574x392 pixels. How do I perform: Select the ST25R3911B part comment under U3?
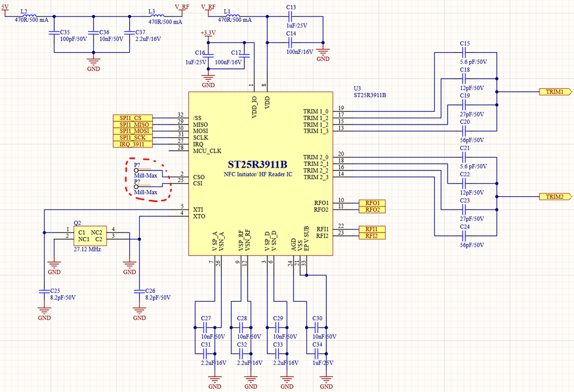point(369,95)
